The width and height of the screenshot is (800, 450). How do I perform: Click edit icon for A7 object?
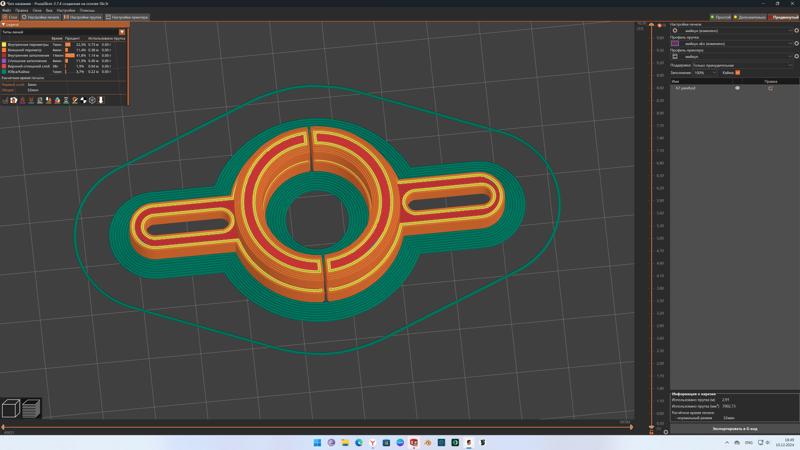770,88
